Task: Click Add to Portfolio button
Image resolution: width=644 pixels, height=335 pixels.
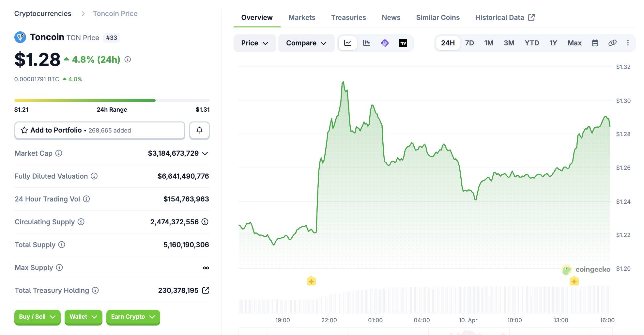Action: point(100,130)
